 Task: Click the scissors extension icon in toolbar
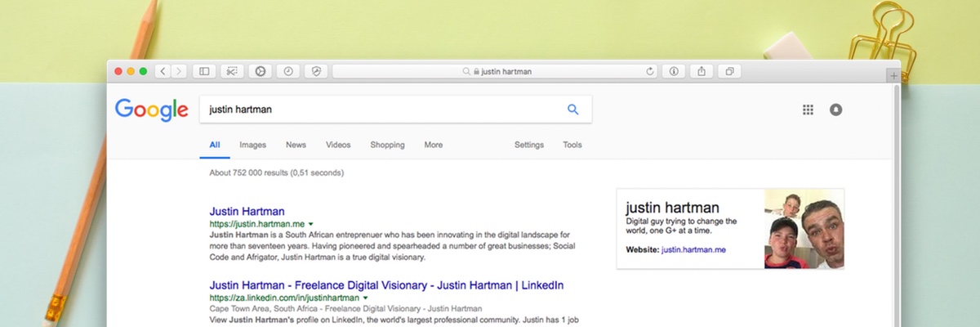pyautogui.click(x=232, y=71)
